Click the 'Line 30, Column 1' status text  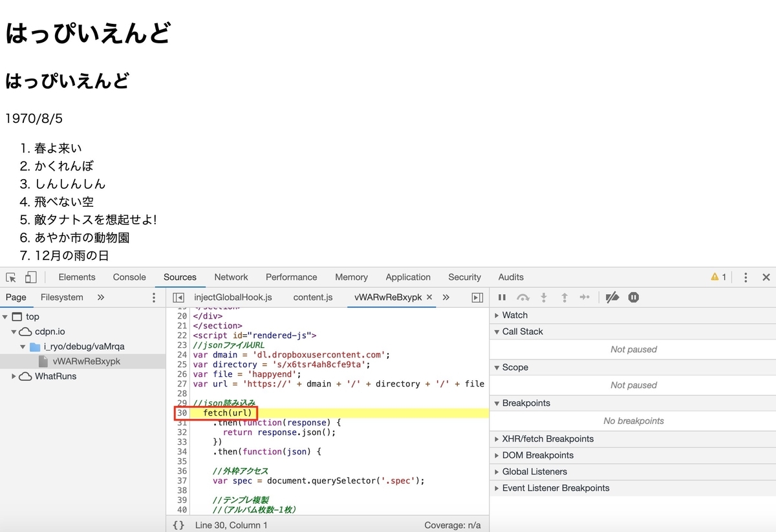[232, 525]
